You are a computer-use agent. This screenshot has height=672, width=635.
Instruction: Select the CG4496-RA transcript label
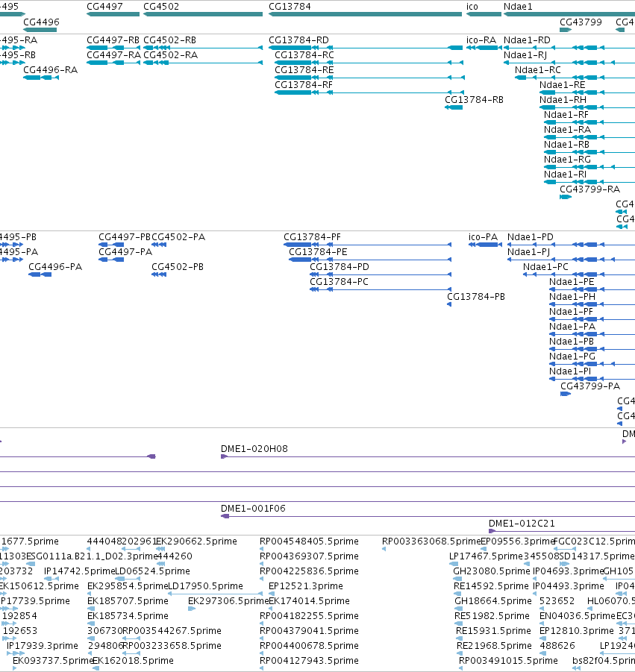51,70
